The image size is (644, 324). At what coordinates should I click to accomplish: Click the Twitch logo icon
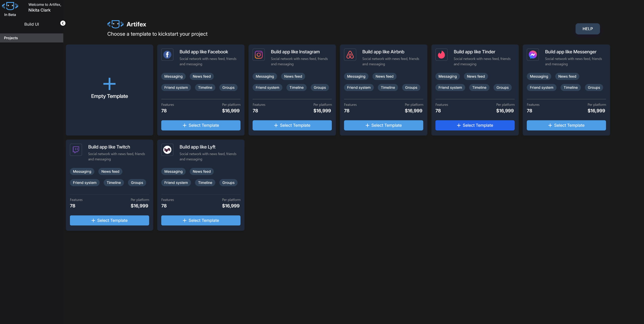pyautogui.click(x=76, y=150)
